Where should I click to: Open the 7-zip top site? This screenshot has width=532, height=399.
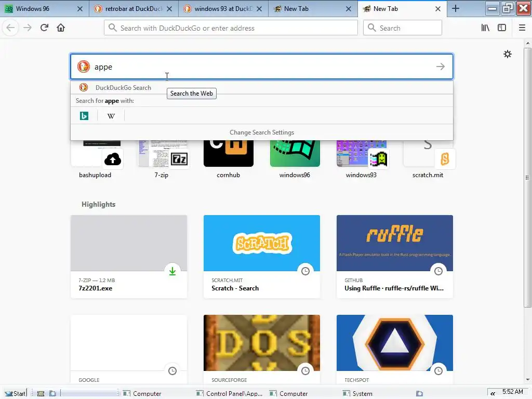click(x=162, y=159)
